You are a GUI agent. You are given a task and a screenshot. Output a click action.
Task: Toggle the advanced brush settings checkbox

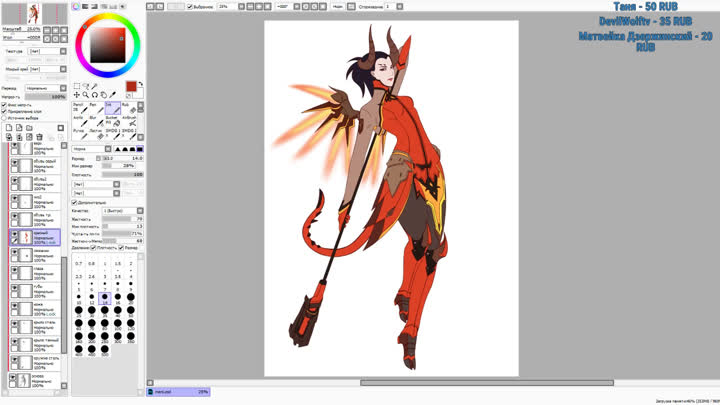74,202
